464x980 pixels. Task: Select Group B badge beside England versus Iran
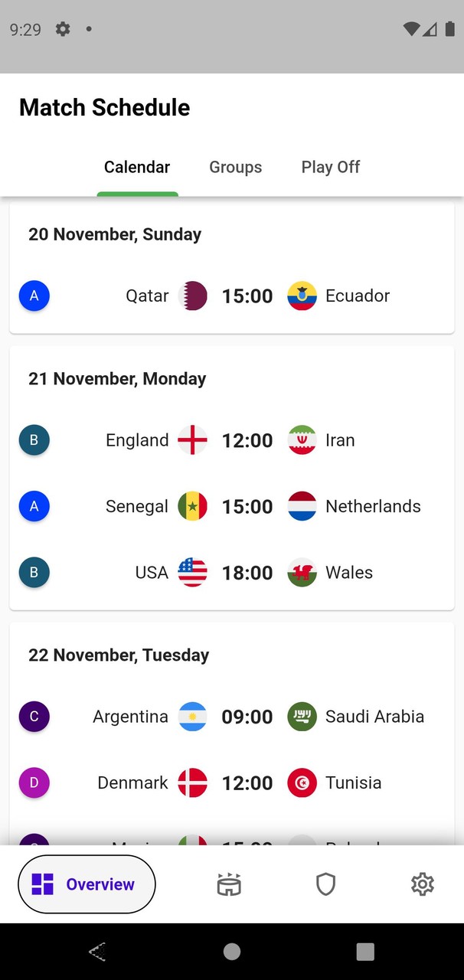(x=34, y=440)
